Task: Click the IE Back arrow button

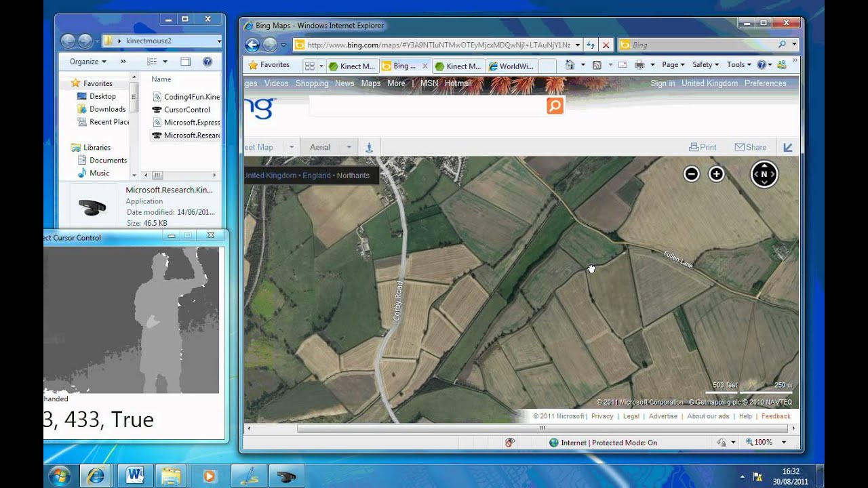Action: click(252, 45)
